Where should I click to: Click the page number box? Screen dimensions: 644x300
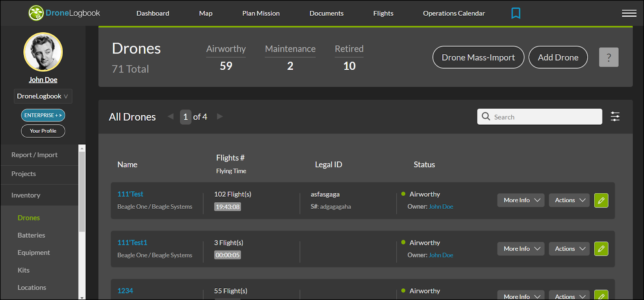pyautogui.click(x=186, y=117)
